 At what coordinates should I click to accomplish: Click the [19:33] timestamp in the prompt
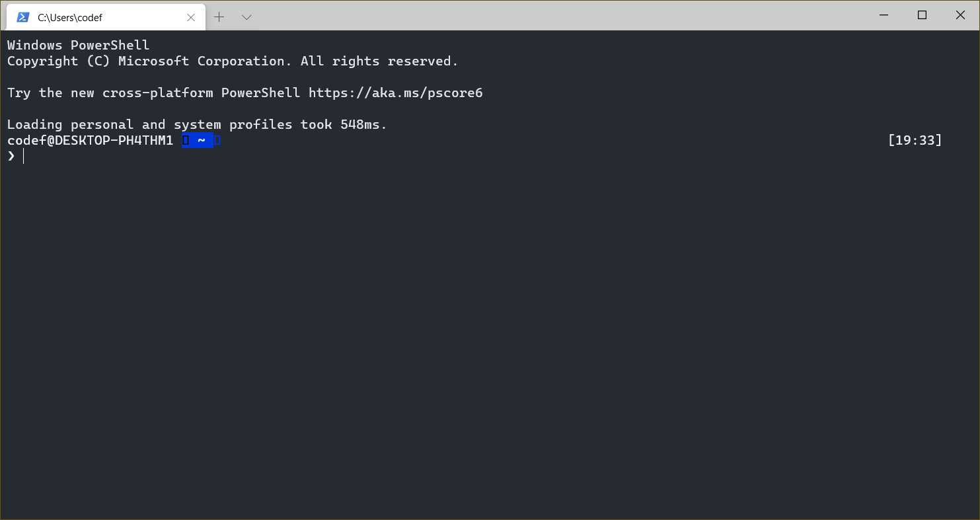pyautogui.click(x=915, y=140)
